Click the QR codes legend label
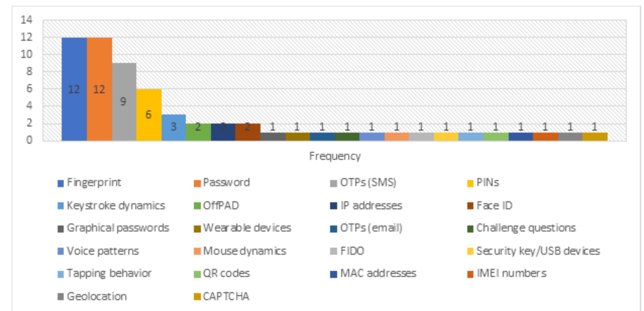Image resolution: width=644 pixels, height=311 pixels. (x=226, y=273)
